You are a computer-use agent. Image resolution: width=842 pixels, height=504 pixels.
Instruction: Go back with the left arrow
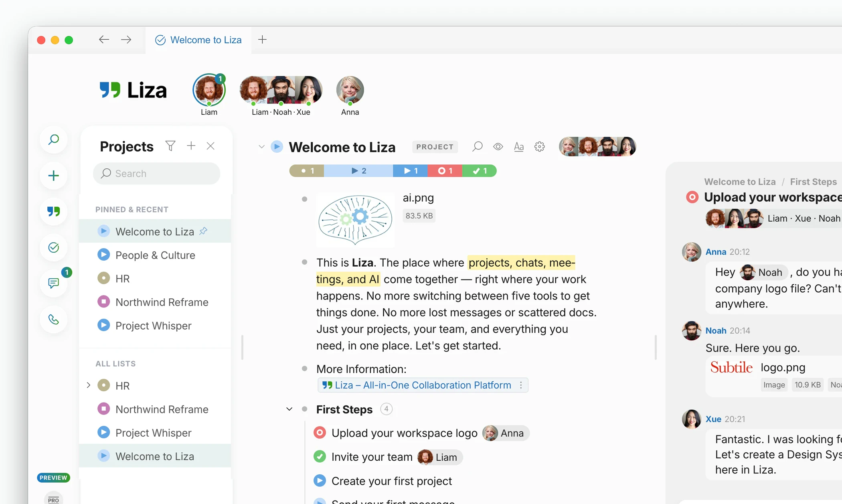pyautogui.click(x=104, y=40)
